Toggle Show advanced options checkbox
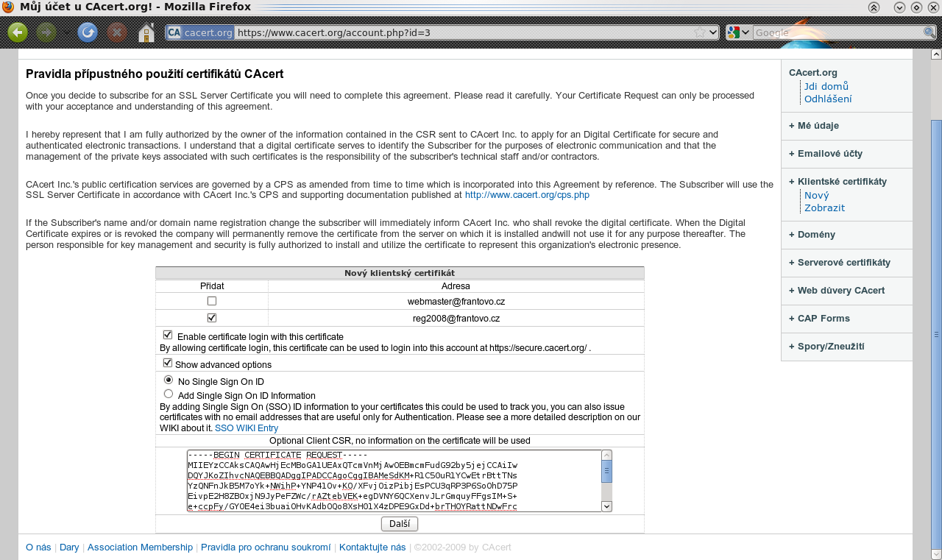This screenshot has height=560, width=942. tap(168, 363)
